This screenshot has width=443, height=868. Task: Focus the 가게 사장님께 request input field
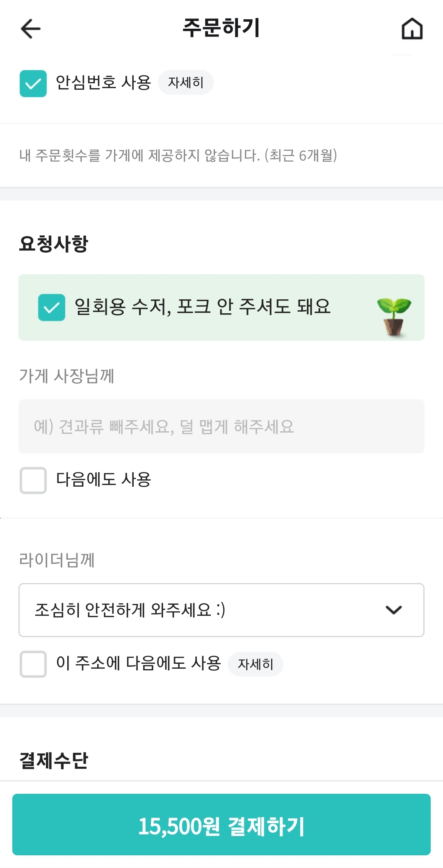[x=221, y=426]
